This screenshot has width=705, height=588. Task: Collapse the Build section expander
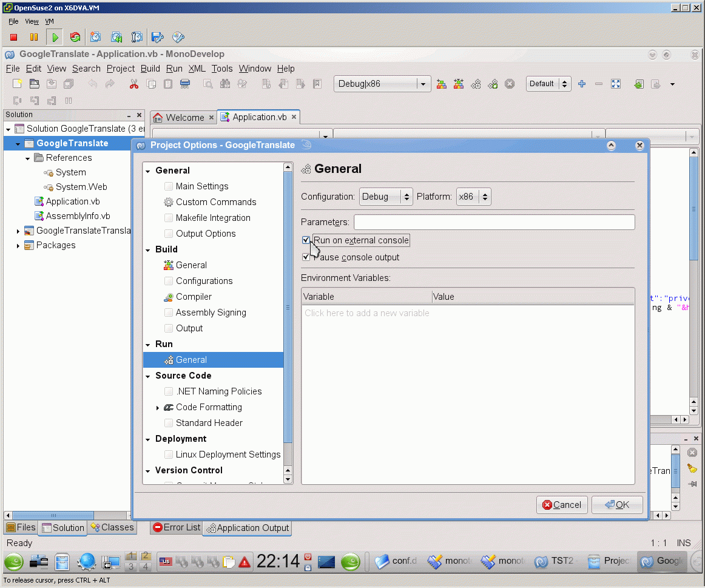(x=148, y=250)
